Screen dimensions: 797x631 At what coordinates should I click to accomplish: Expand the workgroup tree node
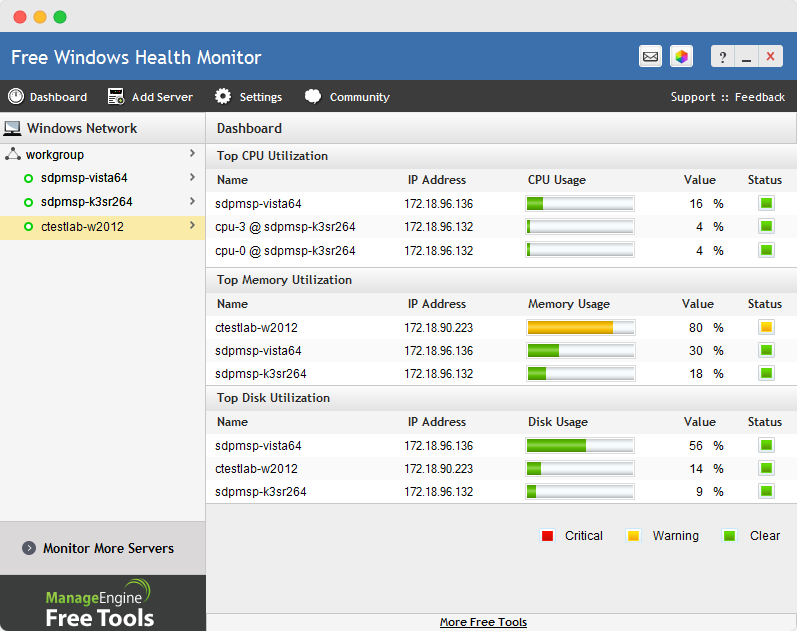192,154
